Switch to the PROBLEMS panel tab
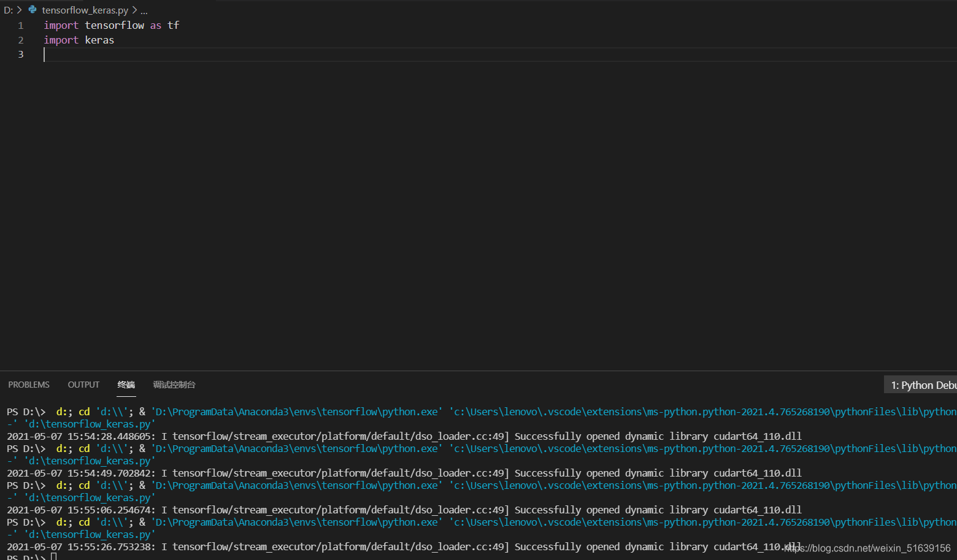Image resolution: width=957 pixels, height=560 pixels. 29,385
